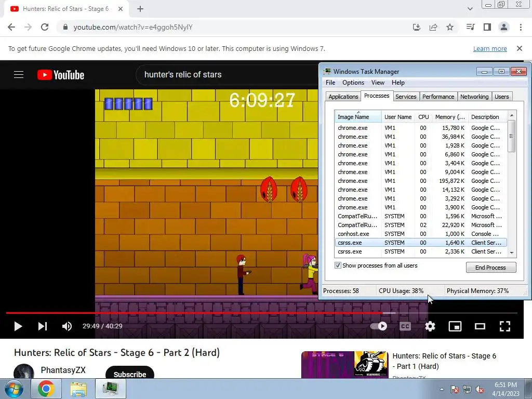
Task: Open tray volume speaker icon
Action: (480, 389)
